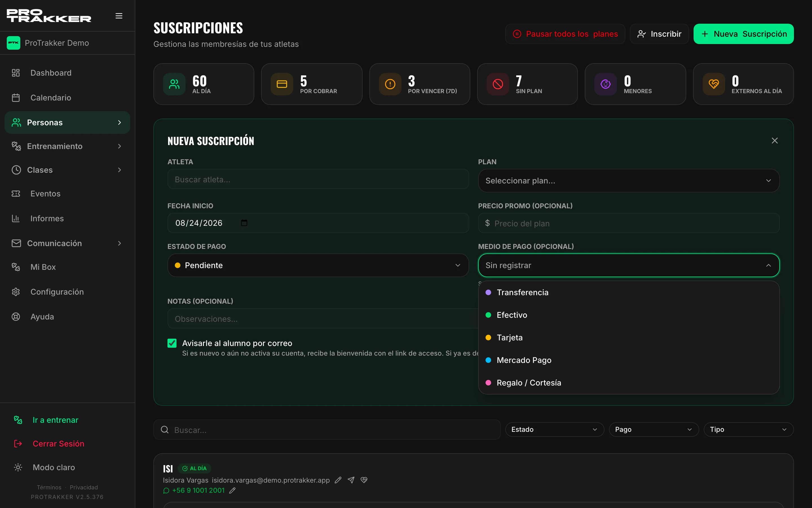The image size is (812, 508).
Task: Uncheck Avisarle al alumno por correo
Action: click(172, 343)
